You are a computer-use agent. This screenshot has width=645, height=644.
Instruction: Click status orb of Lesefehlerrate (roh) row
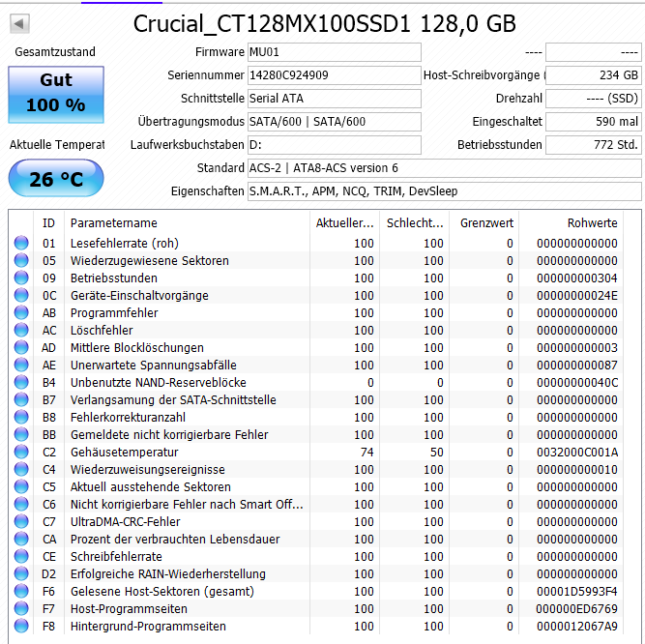(21, 243)
